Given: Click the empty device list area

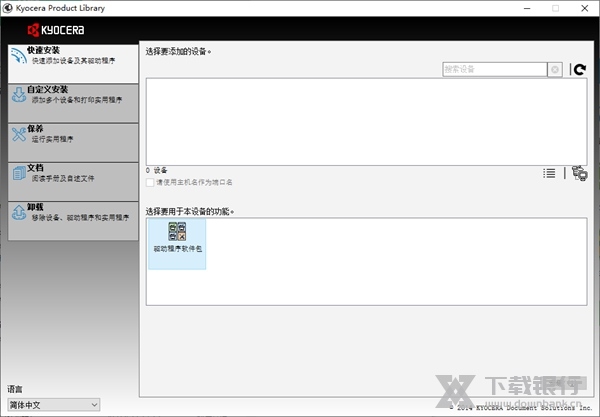Looking at the screenshot, I should click(367, 120).
